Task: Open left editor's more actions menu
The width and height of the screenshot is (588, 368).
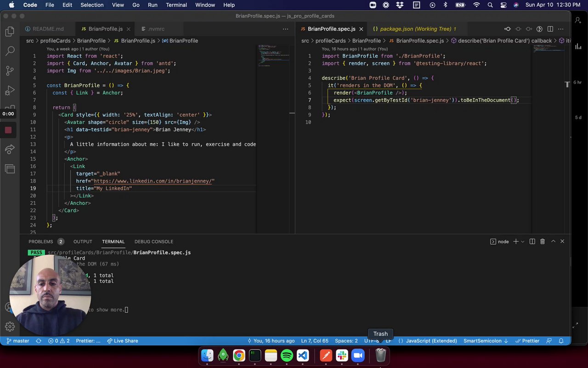Action: click(285, 29)
